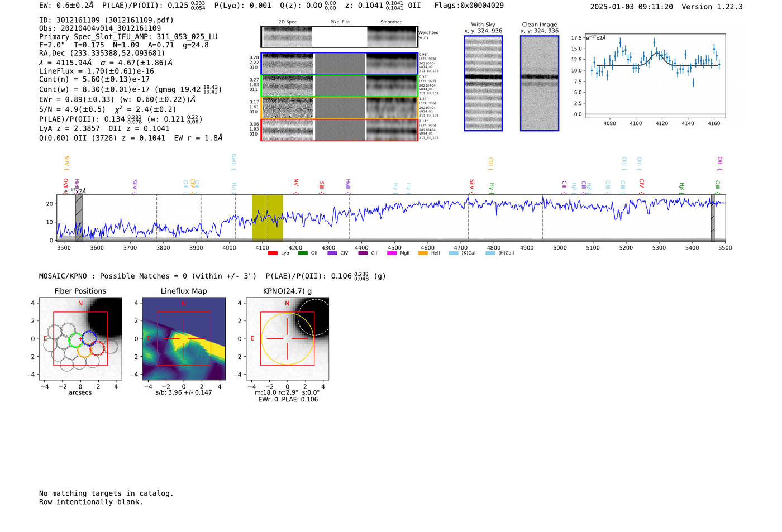This screenshot has height=532, width=782.
Task: Click the yellow highlighted emission region in spectrum
Action: (x=268, y=218)
